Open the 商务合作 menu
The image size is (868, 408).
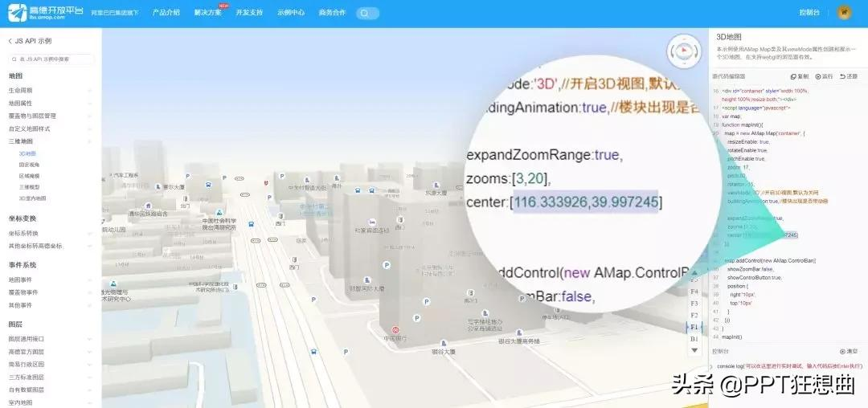[332, 12]
